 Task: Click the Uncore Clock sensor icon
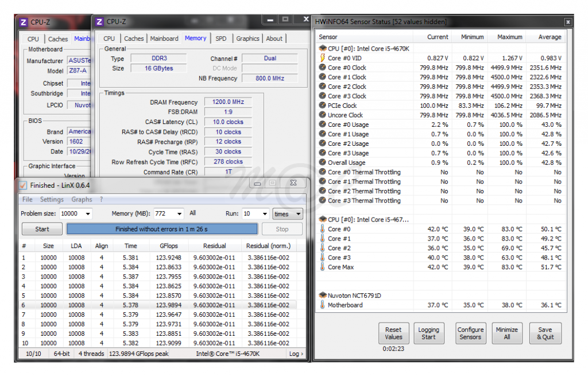click(x=322, y=115)
